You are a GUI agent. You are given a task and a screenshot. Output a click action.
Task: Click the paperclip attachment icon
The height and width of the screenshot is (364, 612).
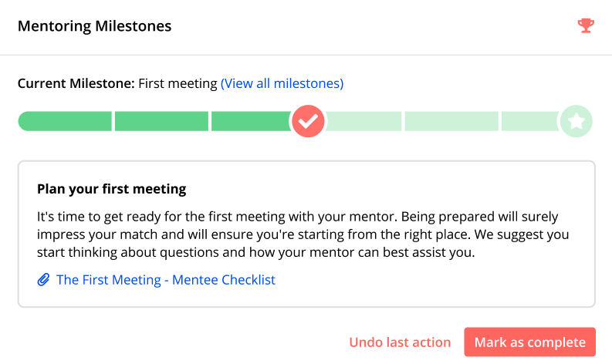[43, 280]
